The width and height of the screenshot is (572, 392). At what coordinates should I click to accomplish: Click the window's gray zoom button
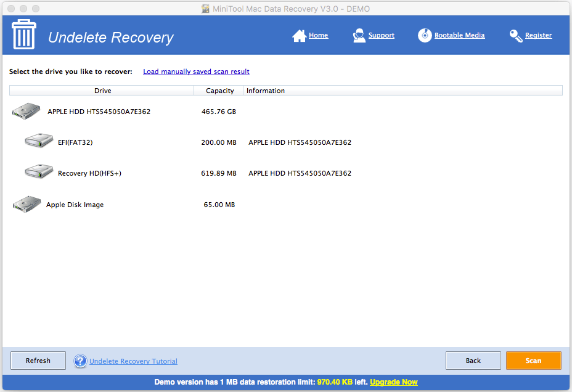coord(35,9)
